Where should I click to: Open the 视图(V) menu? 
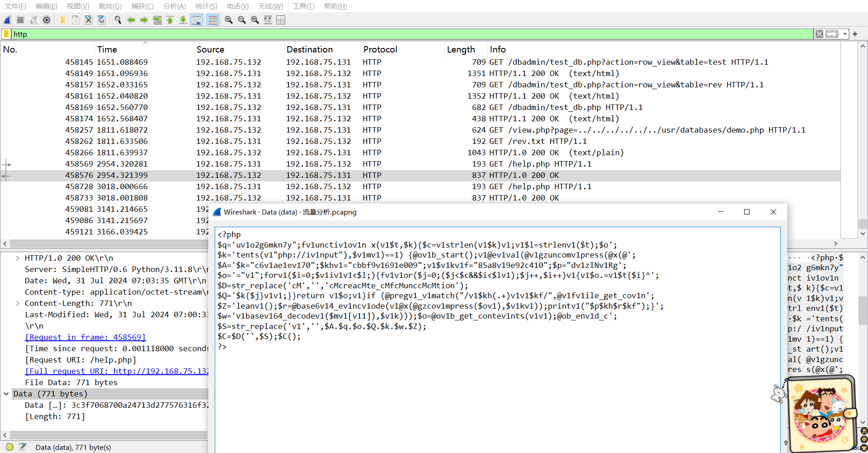click(78, 6)
